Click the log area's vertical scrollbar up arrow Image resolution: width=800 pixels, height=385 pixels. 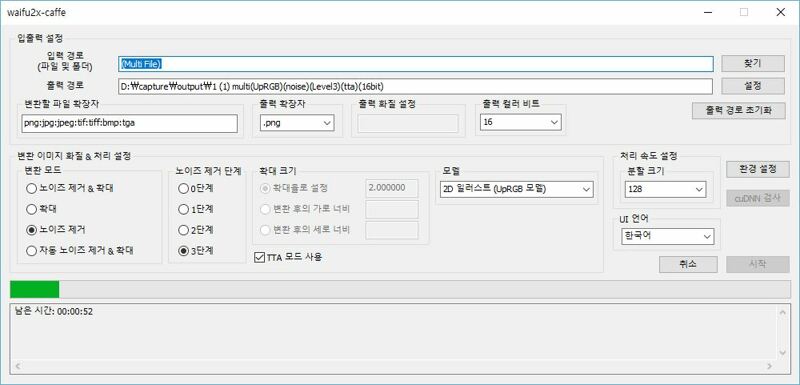pos(784,311)
